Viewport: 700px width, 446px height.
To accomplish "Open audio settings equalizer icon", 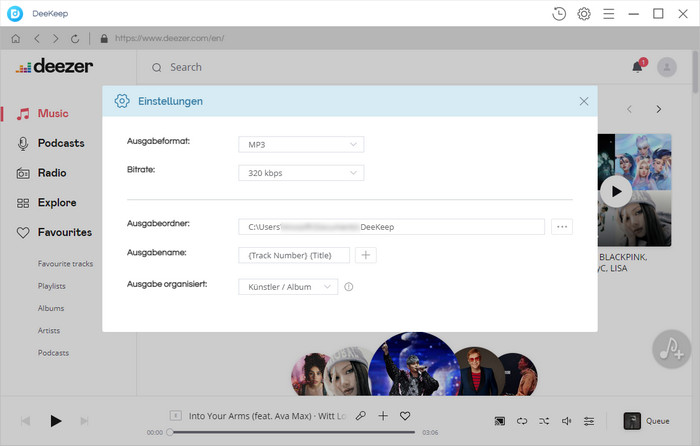I will point(589,421).
